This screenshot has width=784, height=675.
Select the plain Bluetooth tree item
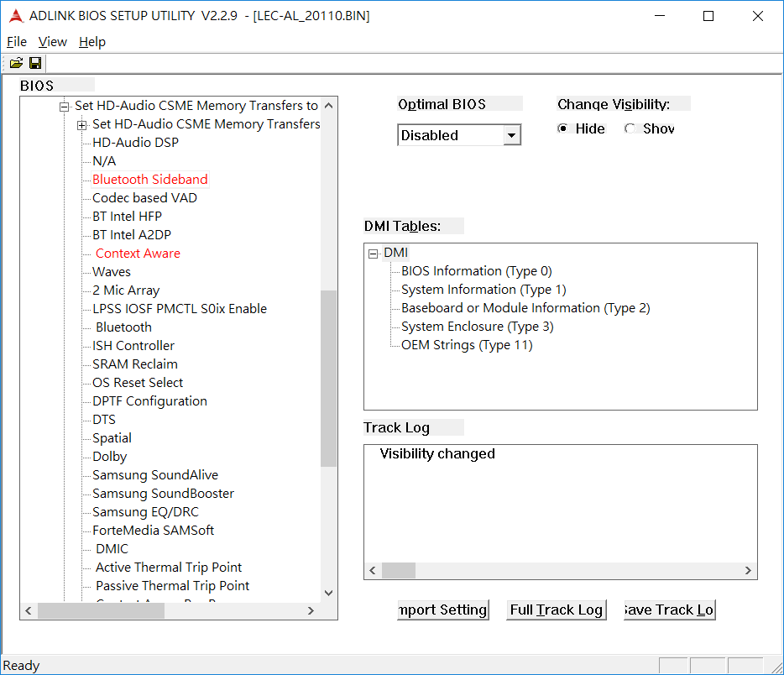tap(123, 327)
